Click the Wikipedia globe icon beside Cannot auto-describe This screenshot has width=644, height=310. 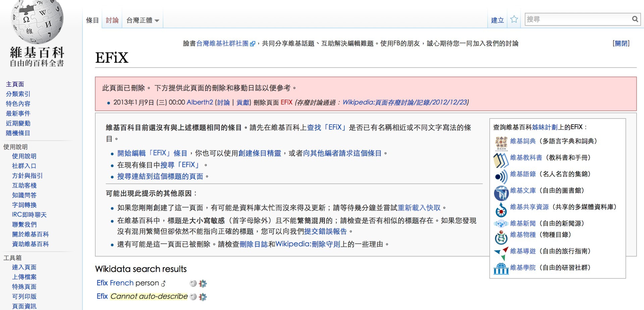(193, 297)
